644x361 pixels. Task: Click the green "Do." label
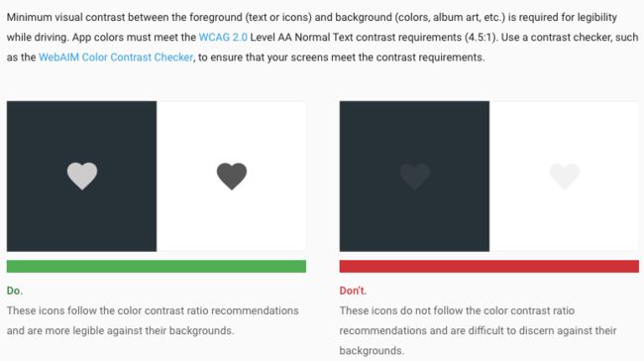(x=15, y=291)
